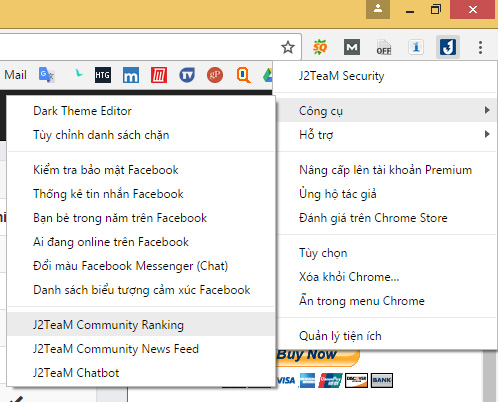Open Thống kê tin nhắn Facebook
This screenshot has height=402, width=498.
click(x=141, y=194)
